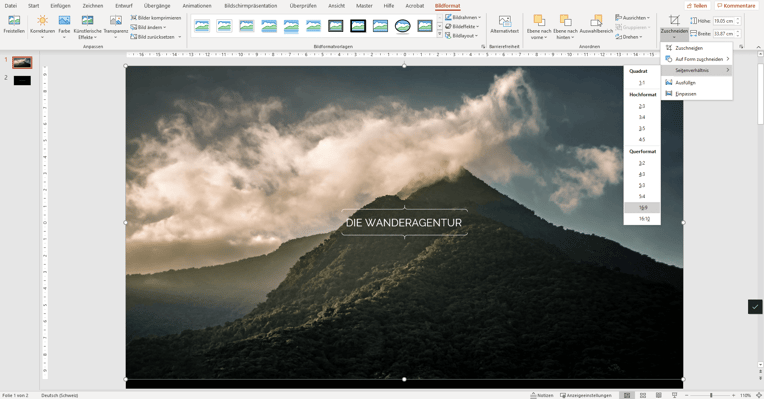This screenshot has width=764, height=399.
Task: Collapse the ribbon with the chevron
Action: [x=758, y=47]
